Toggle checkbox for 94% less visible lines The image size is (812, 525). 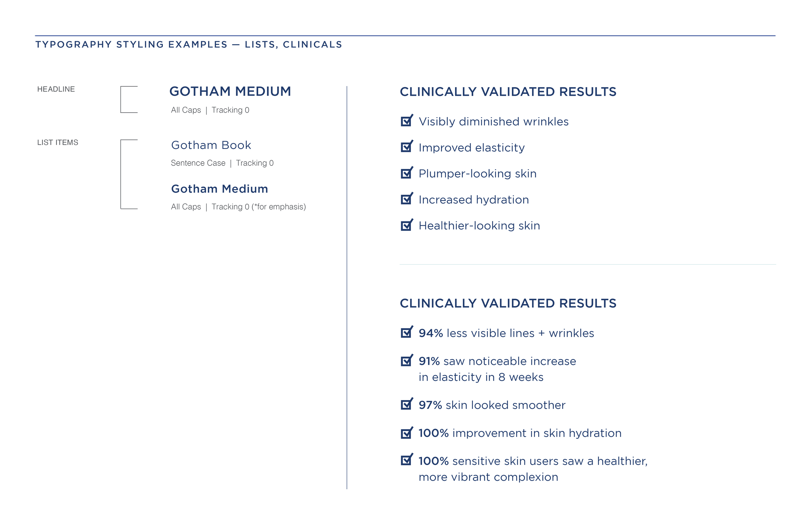406,333
